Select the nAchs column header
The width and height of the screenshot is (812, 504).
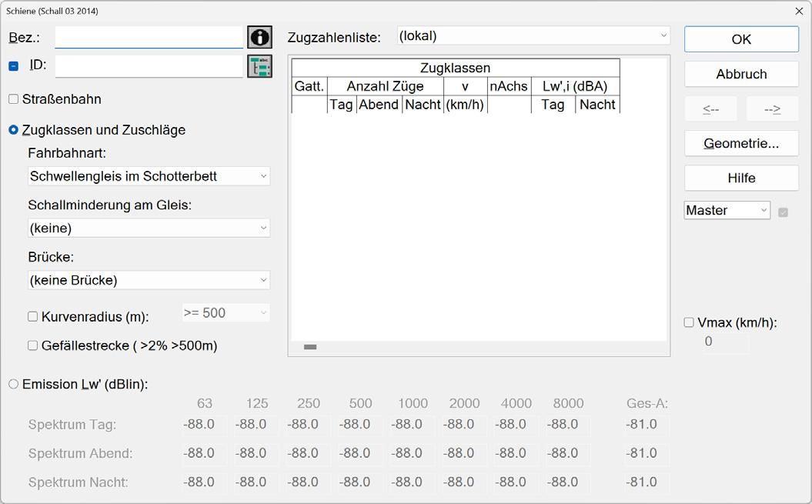[x=509, y=86]
